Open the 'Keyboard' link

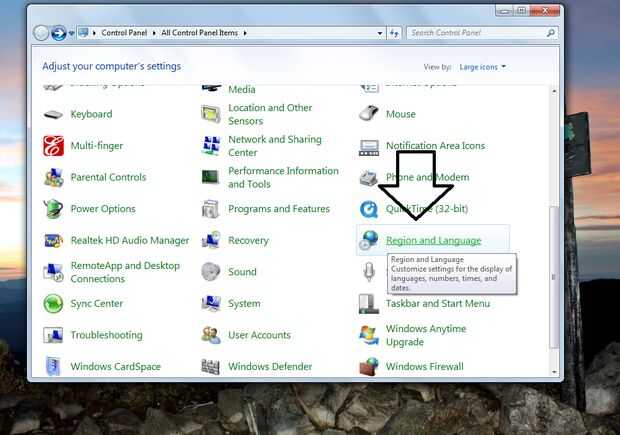point(91,114)
